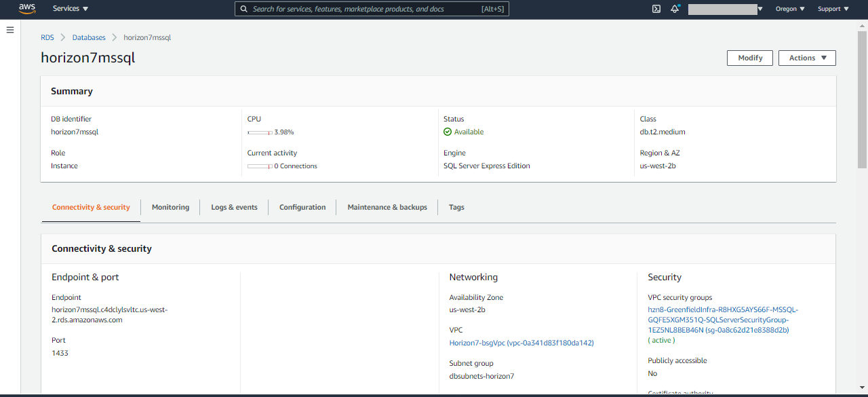Open the Tags tab
This screenshot has width=868, height=397.
[456, 207]
